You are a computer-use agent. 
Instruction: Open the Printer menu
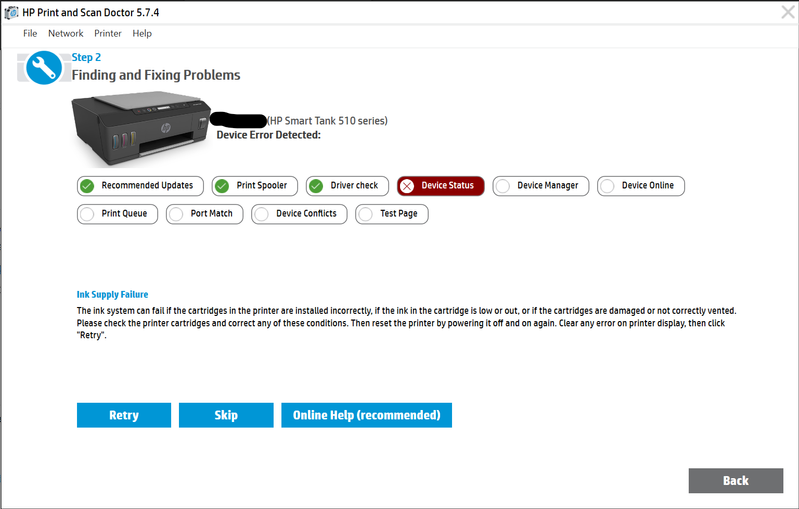108,34
